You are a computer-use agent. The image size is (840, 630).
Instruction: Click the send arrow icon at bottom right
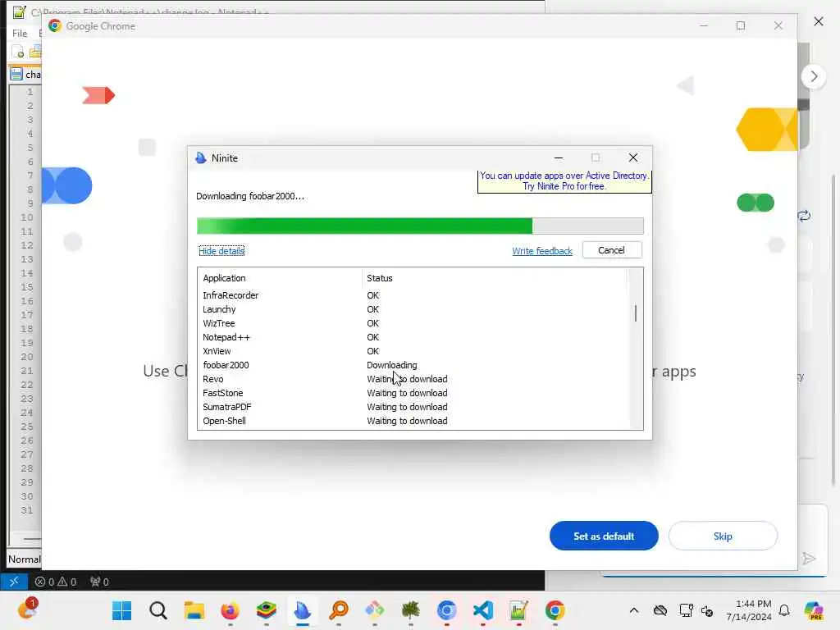coord(809,559)
